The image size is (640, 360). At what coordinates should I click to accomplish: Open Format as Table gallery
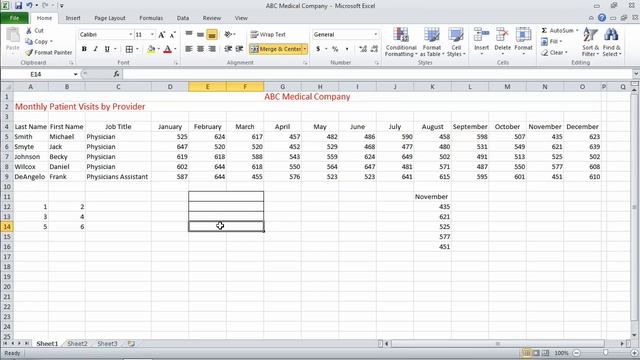point(431,42)
